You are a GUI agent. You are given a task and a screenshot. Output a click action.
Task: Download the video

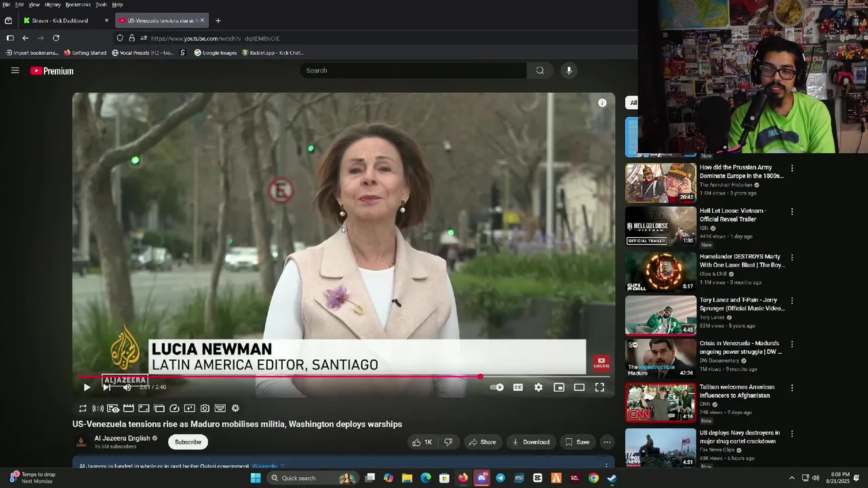[x=531, y=442]
